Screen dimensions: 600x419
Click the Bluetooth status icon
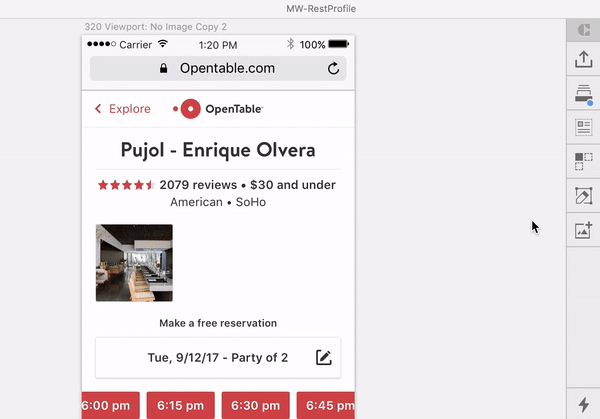[290, 44]
